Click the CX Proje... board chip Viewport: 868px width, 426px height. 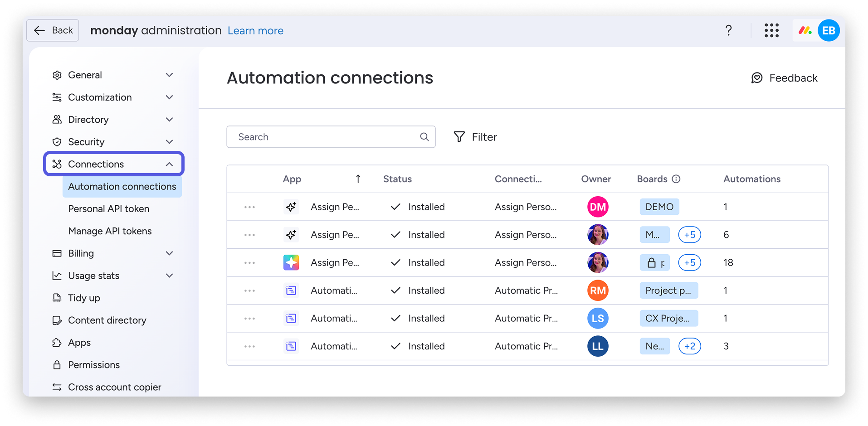[x=669, y=319]
